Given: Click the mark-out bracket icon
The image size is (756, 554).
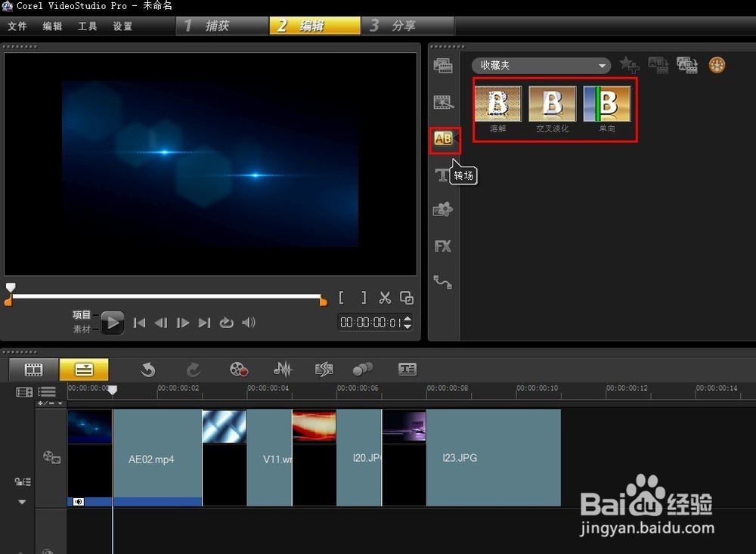Looking at the screenshot, I should (364, 298).
